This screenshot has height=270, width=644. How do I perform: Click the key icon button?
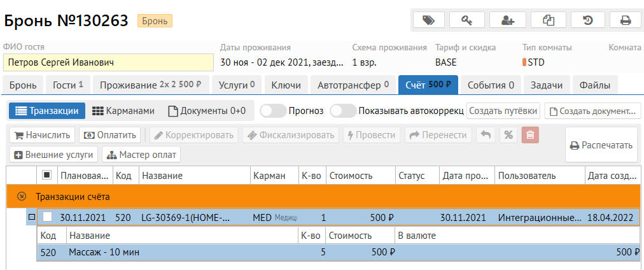[x=471, y=20]
